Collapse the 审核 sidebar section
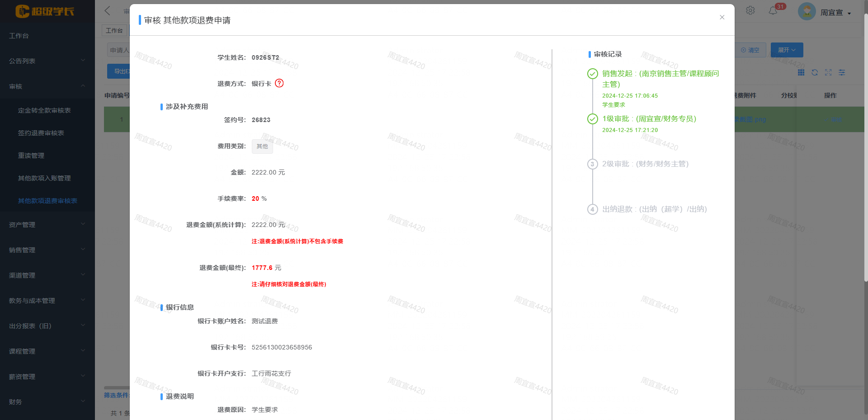The width and height of the screenshot is (868, 420). (47, 86)
